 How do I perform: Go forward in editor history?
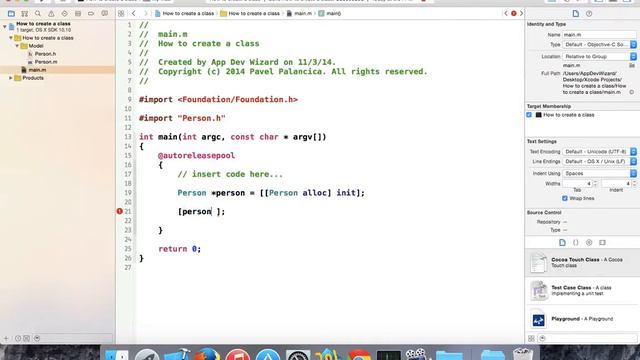(145, 13)
